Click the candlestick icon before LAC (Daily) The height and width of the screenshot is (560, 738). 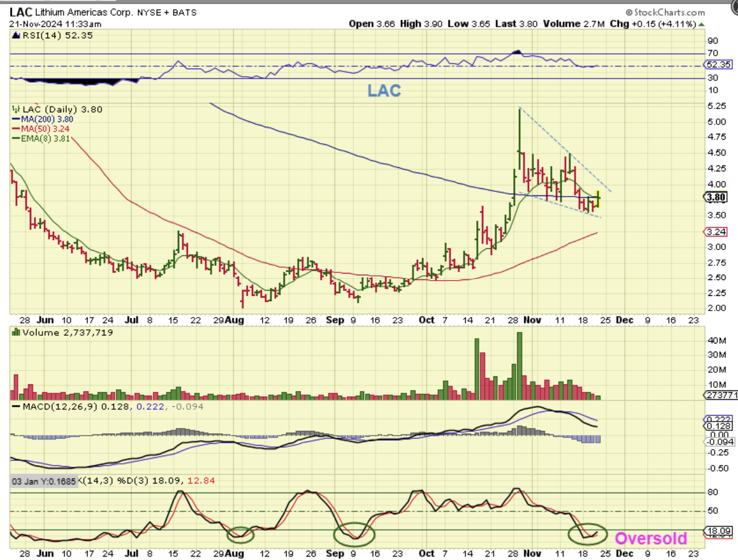coord(16,109)
